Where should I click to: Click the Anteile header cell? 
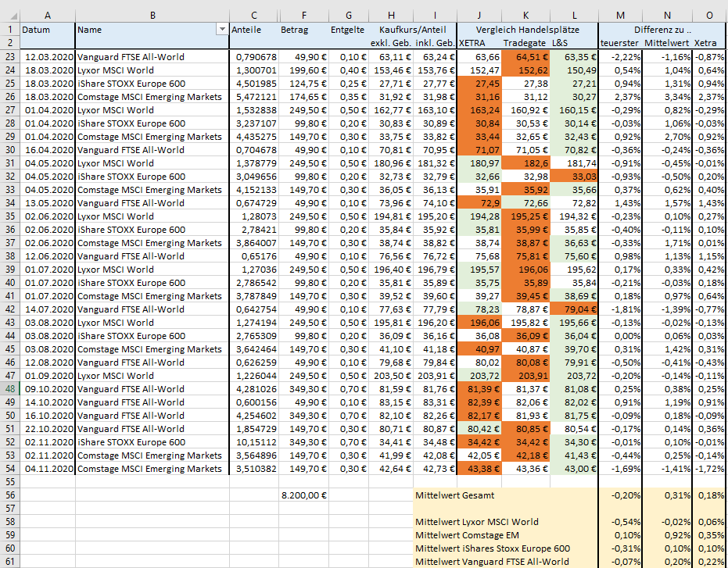click(x=254, y=29)
